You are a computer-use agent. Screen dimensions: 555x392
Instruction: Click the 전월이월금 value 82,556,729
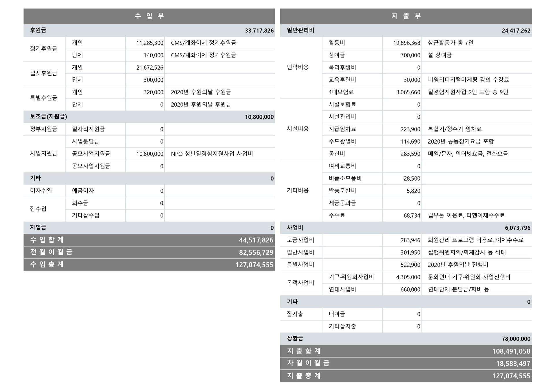(x=256, y=252)
